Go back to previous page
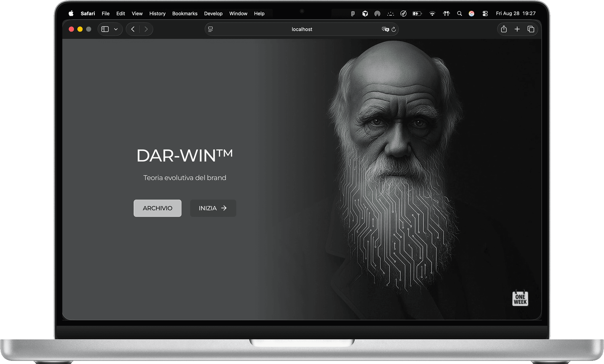 click(133, 29)
